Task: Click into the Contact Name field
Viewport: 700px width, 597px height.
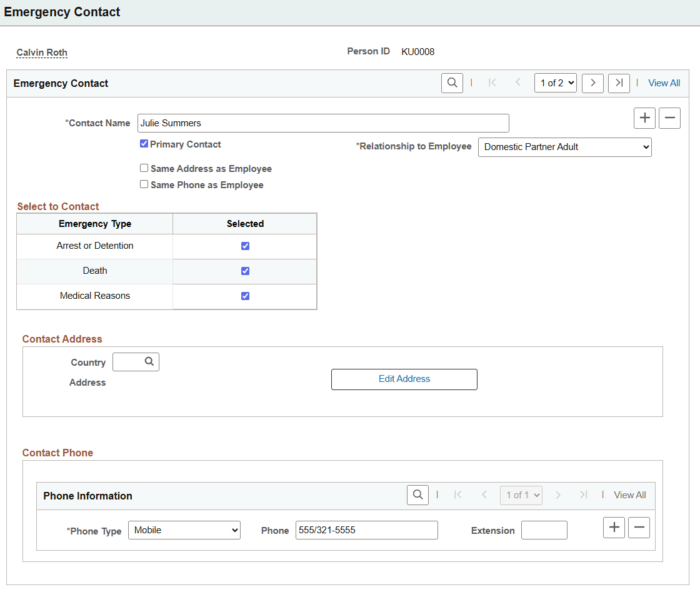Action: tap(323, 123)
